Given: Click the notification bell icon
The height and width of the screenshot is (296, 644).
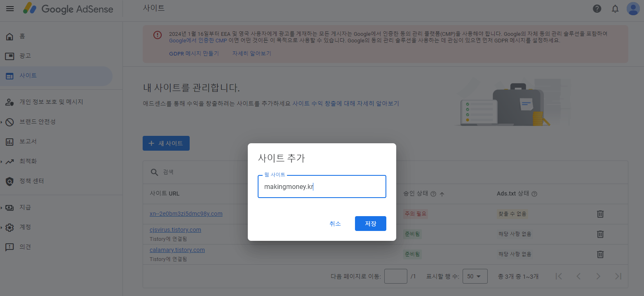Looking at the screenshot, I should pyautogui.click(x=615, y=8).
